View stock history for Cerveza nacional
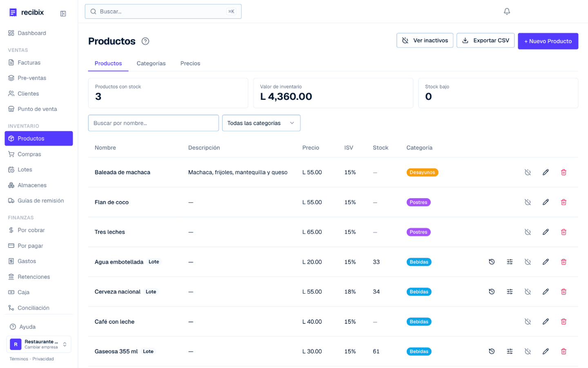Image resolution: width=588 pixels, height=368 pixels. [x=492, y=292]
